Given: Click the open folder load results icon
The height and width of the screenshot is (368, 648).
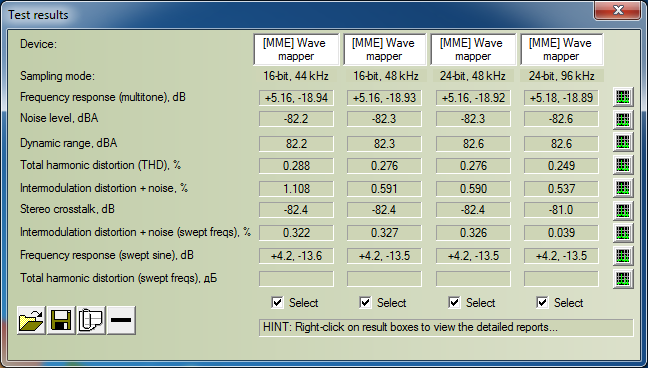Looking at the screenshot, I should 31,320.
